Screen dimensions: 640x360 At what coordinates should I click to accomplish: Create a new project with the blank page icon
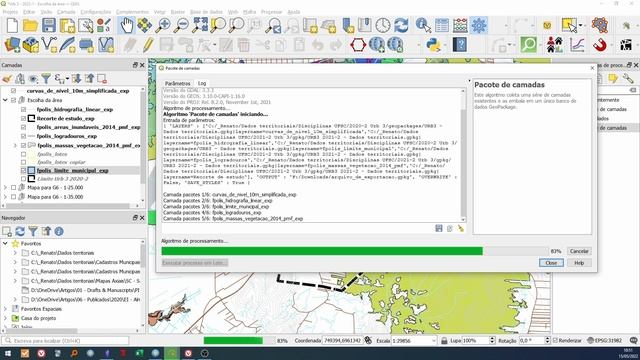point(12,26)
